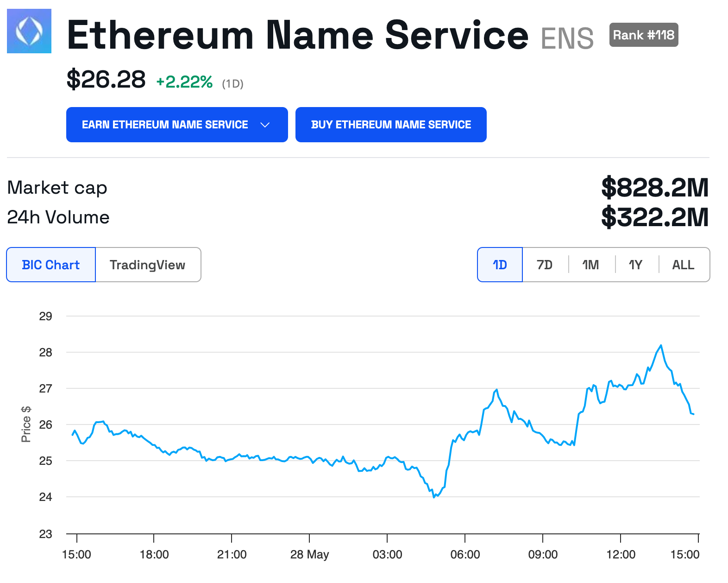Select the 1Y time range
Image resolution: width=728 pixels, height=583 pixels.
point(635,265)
